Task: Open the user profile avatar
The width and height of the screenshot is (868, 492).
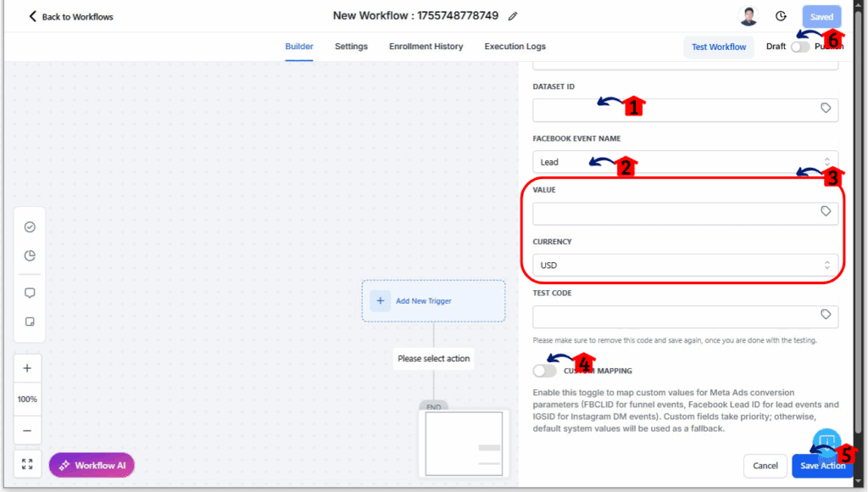Action: click(748, 16)
